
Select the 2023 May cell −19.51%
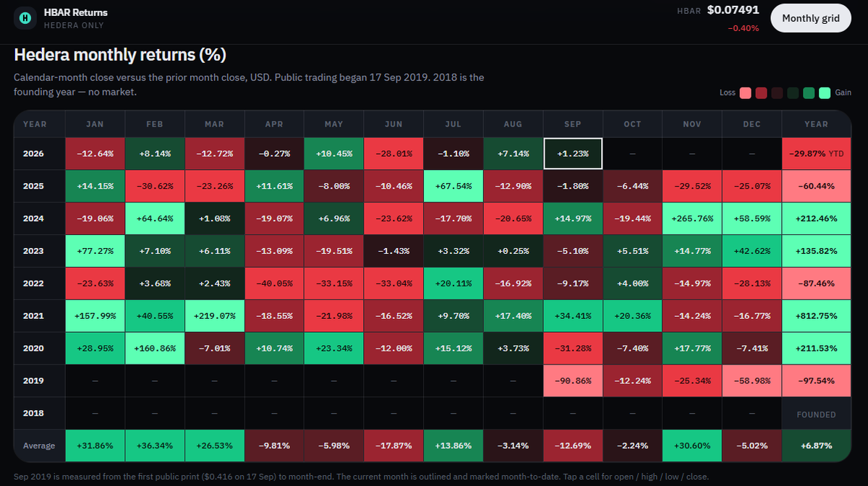click(x=334, y=251)
